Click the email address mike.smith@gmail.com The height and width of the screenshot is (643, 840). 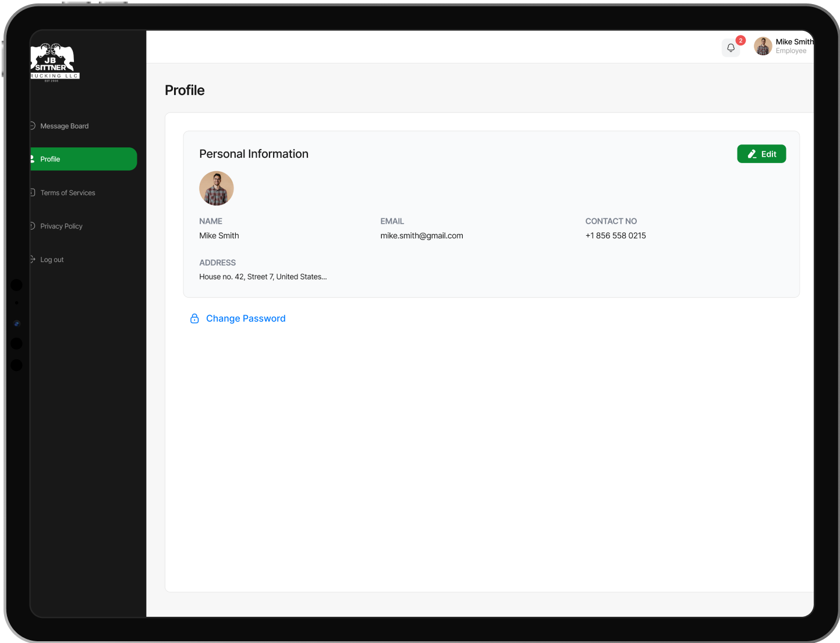[421, 236]
